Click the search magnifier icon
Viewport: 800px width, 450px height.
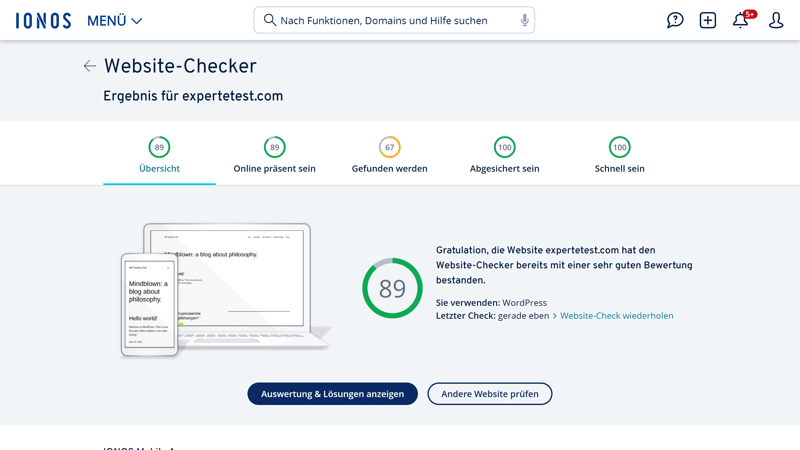pyautogui.click(x=269, y=20)
